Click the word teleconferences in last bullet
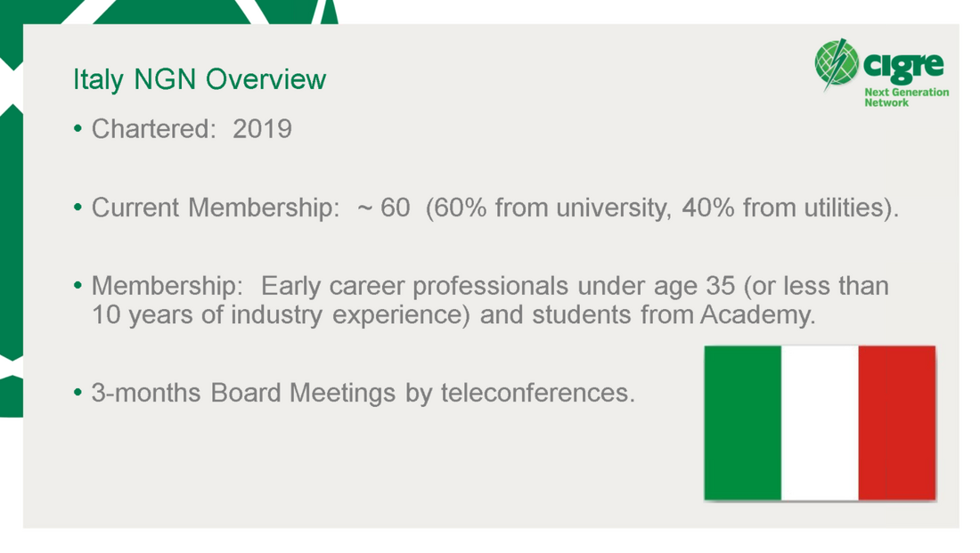 coord(537,393)
